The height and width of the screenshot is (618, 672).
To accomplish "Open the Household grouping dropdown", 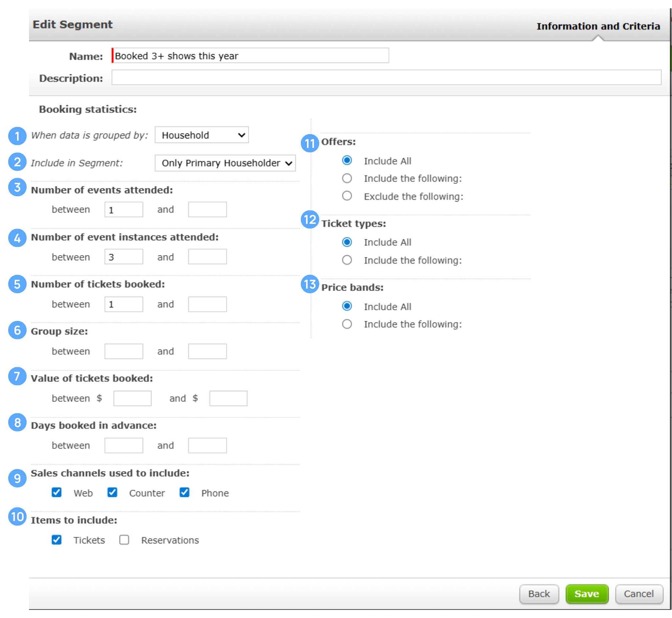I will tap(201, 135).
